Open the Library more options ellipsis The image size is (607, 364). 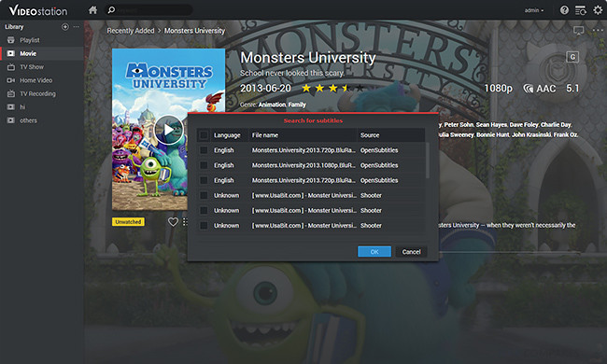click(x=77, y=27)
